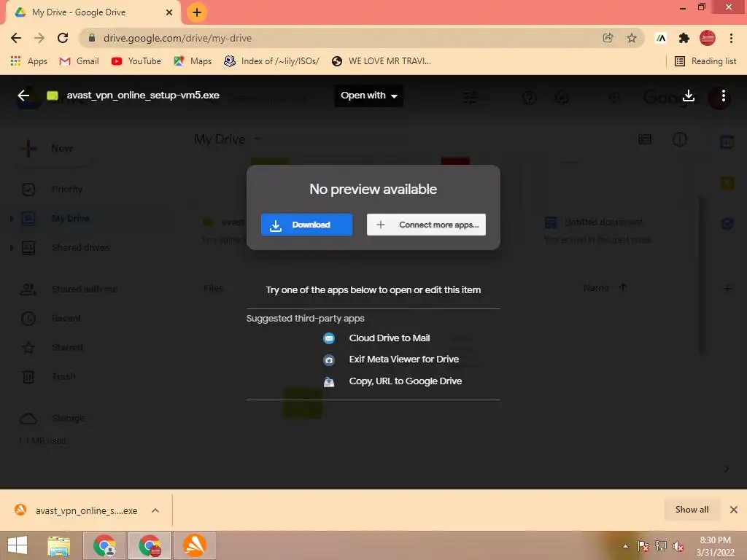
Task: Open downloaded avast_vpn_online_s....exe file
Action: pyautogui.click(x=77, y=510)
